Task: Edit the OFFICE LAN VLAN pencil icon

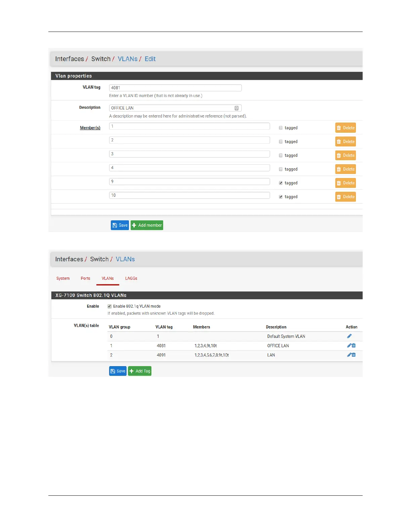Action: pyautogui.click(x=349, y=346)
